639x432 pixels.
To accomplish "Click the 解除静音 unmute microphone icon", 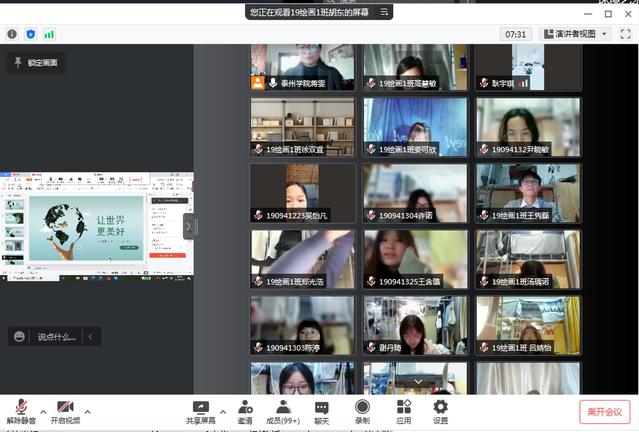I will (20, 408).
